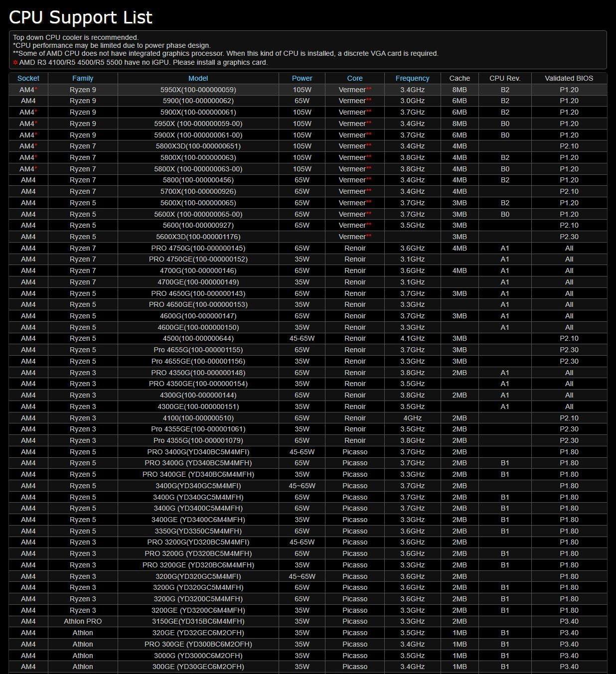The width and height of the screenshot is (616, 674).
Task: Sort by the Frequency column header
Action: point(412,78)
